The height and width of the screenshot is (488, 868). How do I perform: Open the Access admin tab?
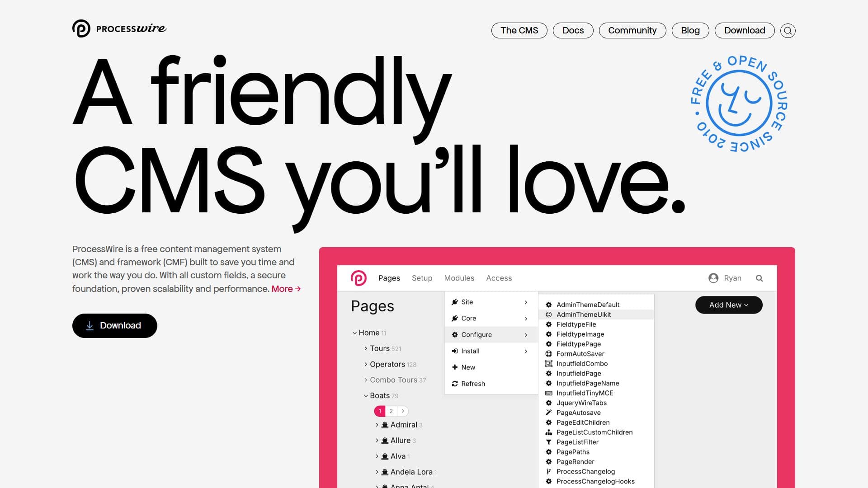tap(499, 278)
